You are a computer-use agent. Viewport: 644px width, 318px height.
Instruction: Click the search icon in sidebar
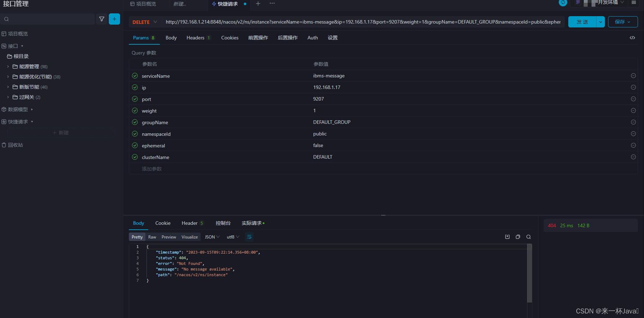[6, 19]
